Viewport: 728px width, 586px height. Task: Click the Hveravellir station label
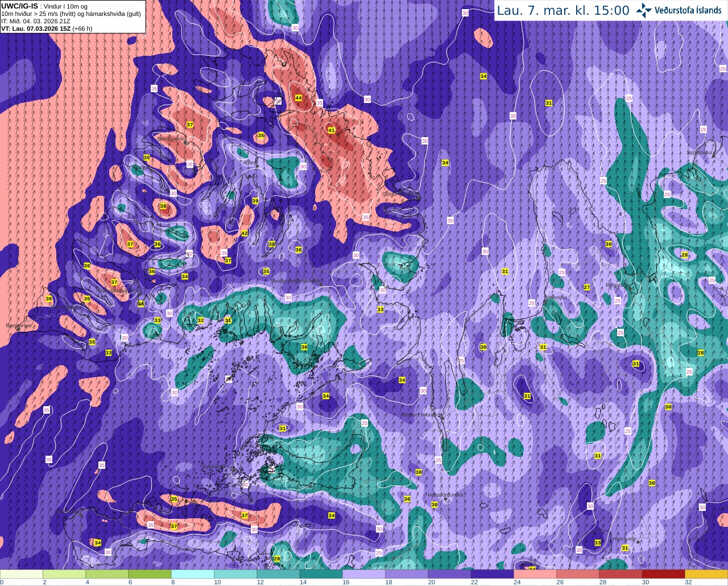(624, 538)
